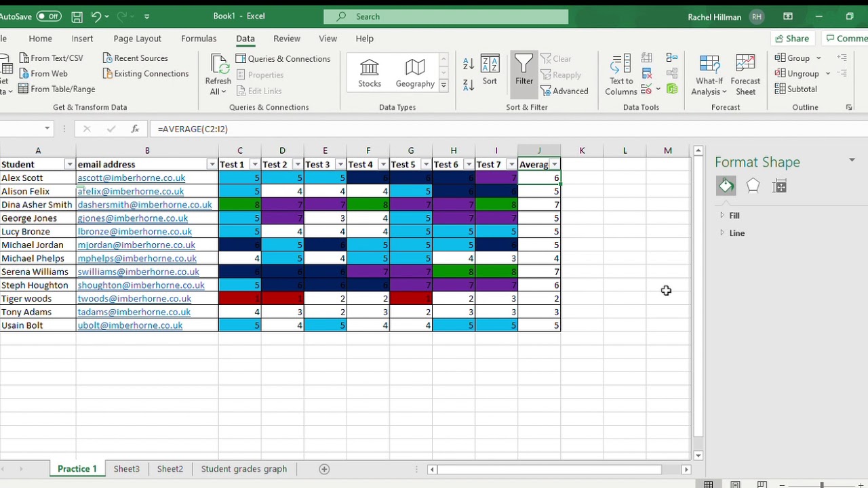This screenshot has width=868, height=488.
Task: Click the ubolt@imberhorne.co.uk link
Action: pos(130,325)
